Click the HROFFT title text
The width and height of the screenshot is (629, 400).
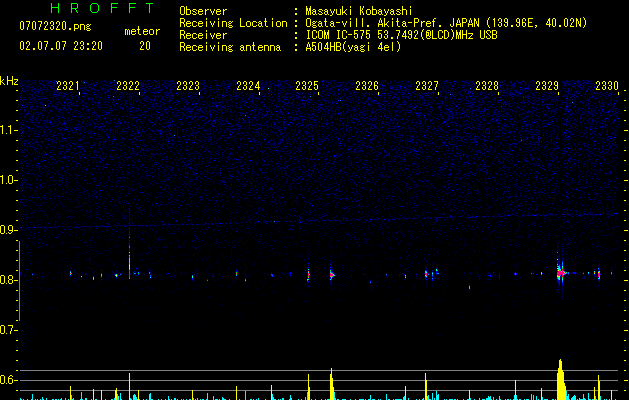click(103, 8)
